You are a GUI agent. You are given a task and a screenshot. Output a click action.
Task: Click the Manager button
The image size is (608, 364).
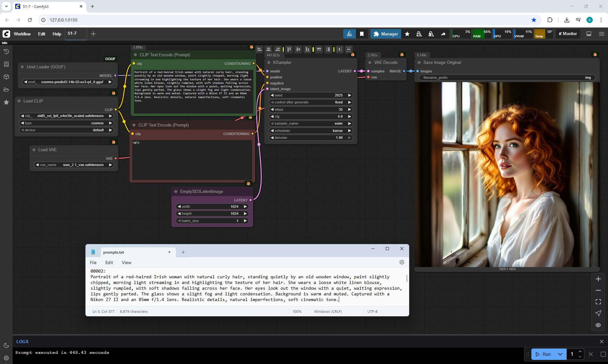click(385, 34)
